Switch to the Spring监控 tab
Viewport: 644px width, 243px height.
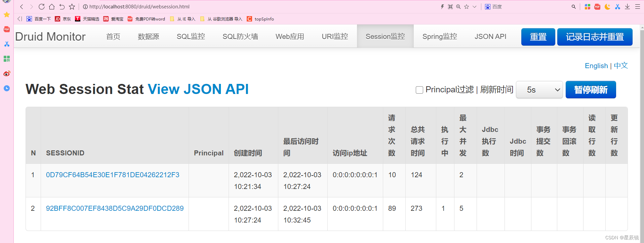click(440, 36)
